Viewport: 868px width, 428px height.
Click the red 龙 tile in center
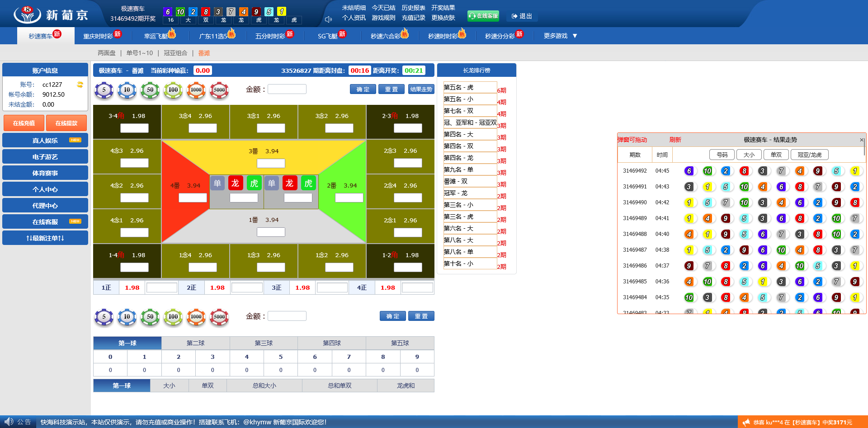tap(235, 183)
